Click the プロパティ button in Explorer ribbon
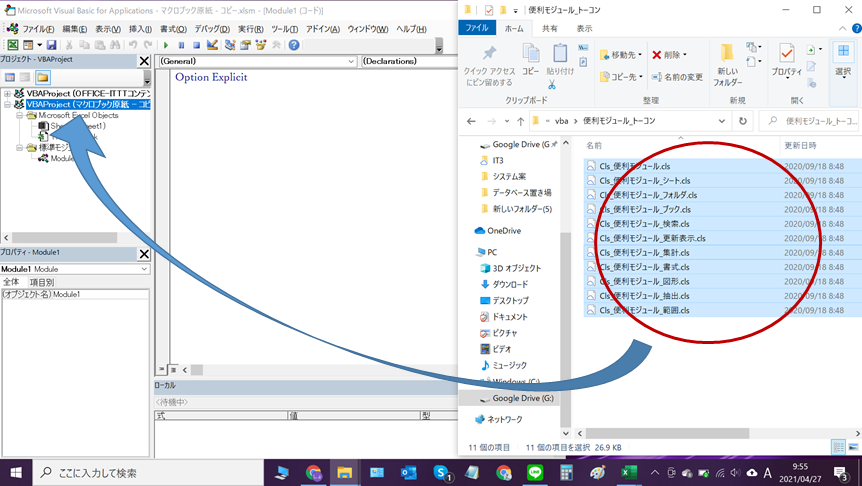 pyautogui.click(x=786, y=59)
